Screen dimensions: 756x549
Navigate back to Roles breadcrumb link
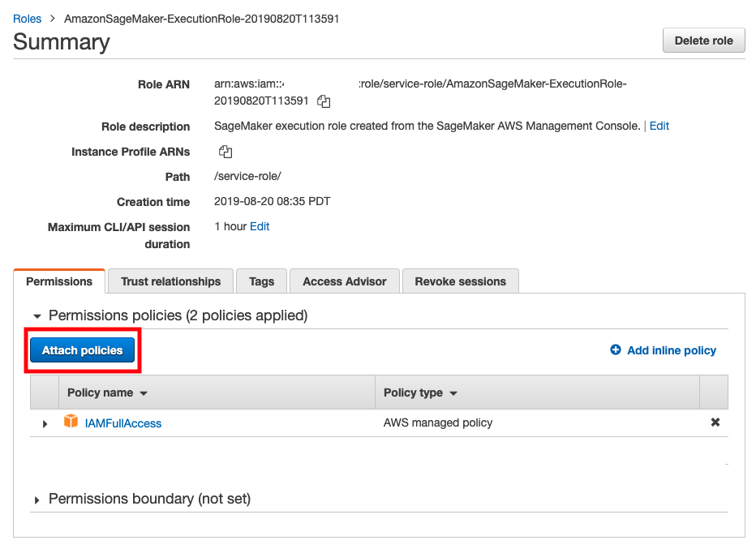(27, 19)
